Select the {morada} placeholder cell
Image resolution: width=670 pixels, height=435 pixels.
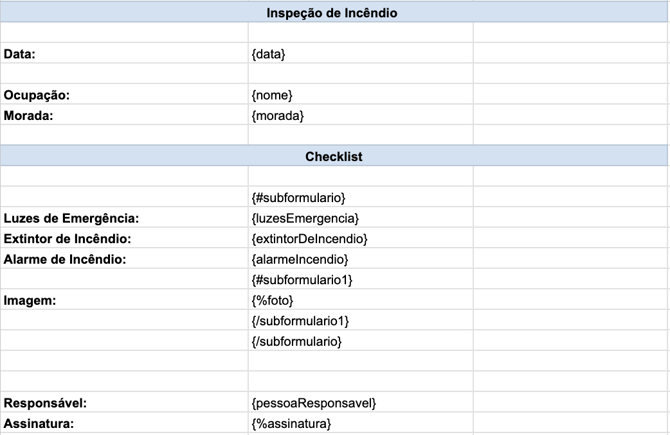pyautogui.click(x=277, y=115)
